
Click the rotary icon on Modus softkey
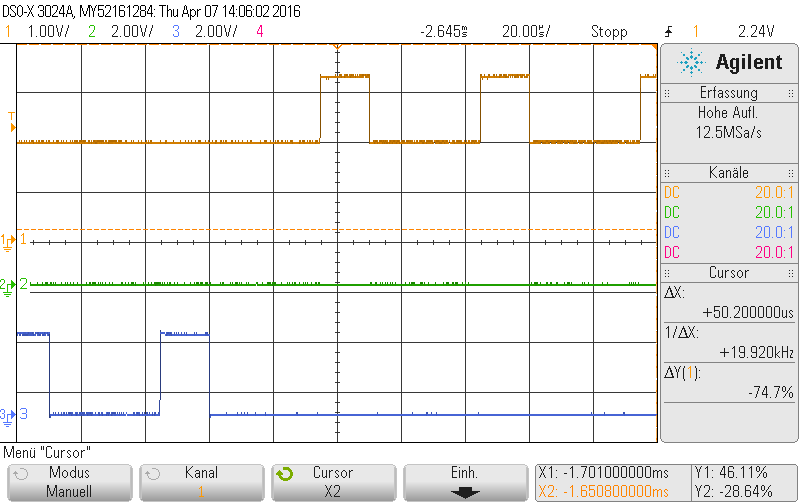coord(20,474)
